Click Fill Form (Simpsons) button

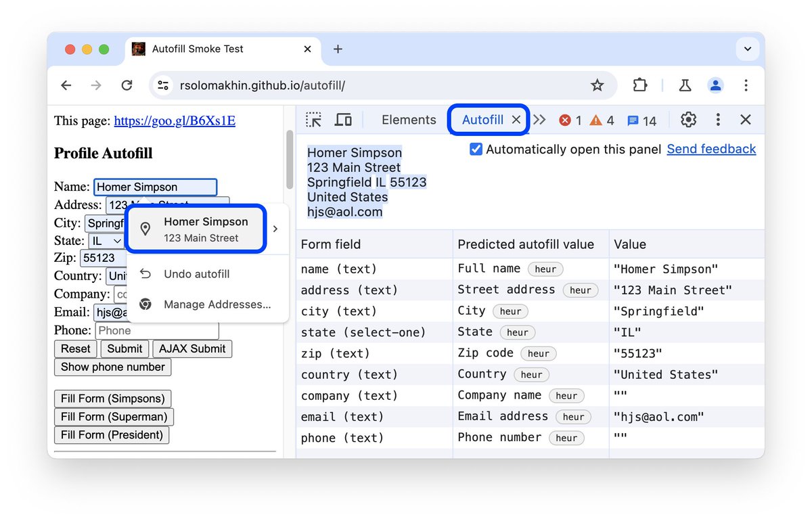click(x=112, y=399)
